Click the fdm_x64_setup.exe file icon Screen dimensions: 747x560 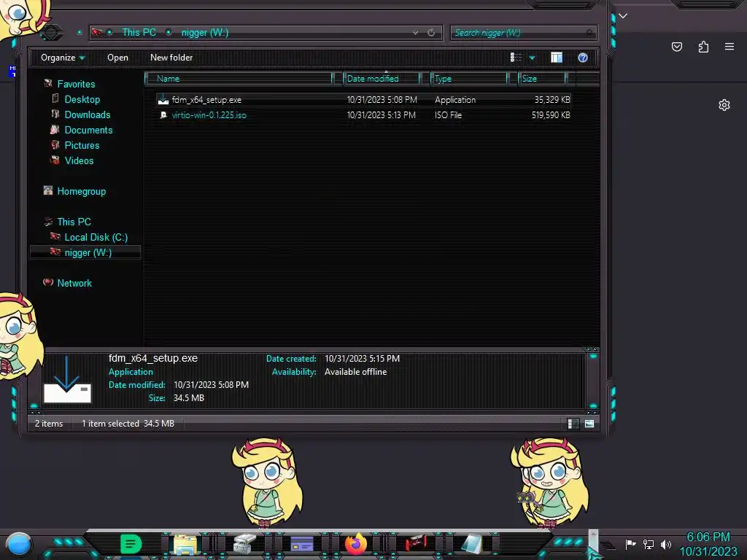pos(163,99)
